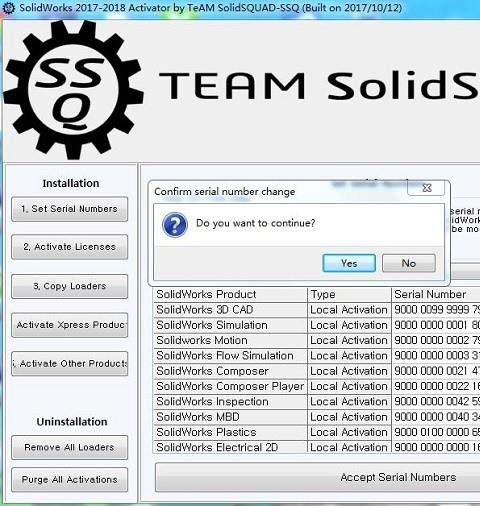Viewport: 480px width, 506px height.
Task: Click the gear icon in the title bar
Action: (8, 8)
